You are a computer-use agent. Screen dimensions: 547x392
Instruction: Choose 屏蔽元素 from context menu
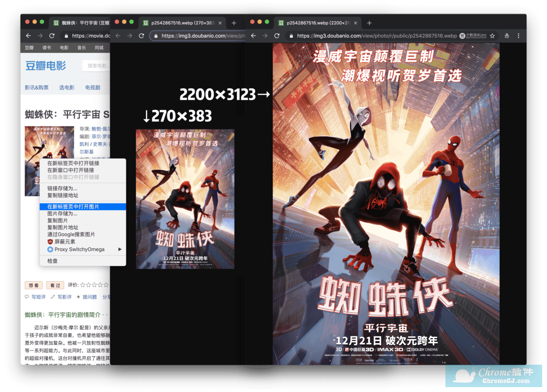83,242
